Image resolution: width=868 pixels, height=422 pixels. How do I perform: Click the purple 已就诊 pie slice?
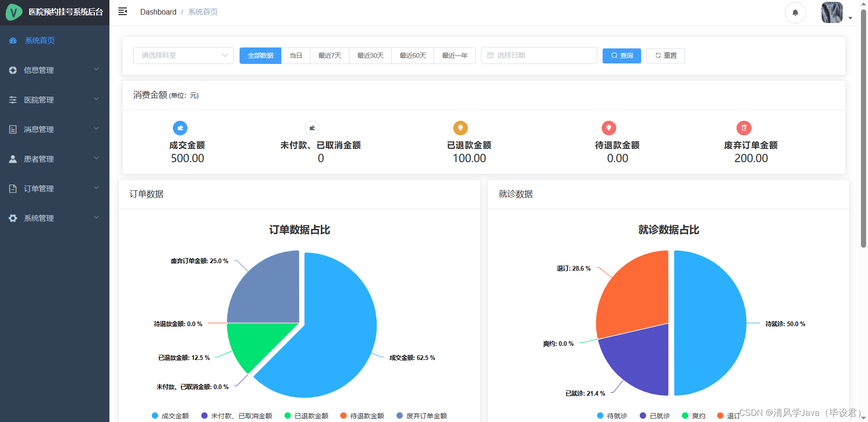pyautogui.click(x=643, y=357)
